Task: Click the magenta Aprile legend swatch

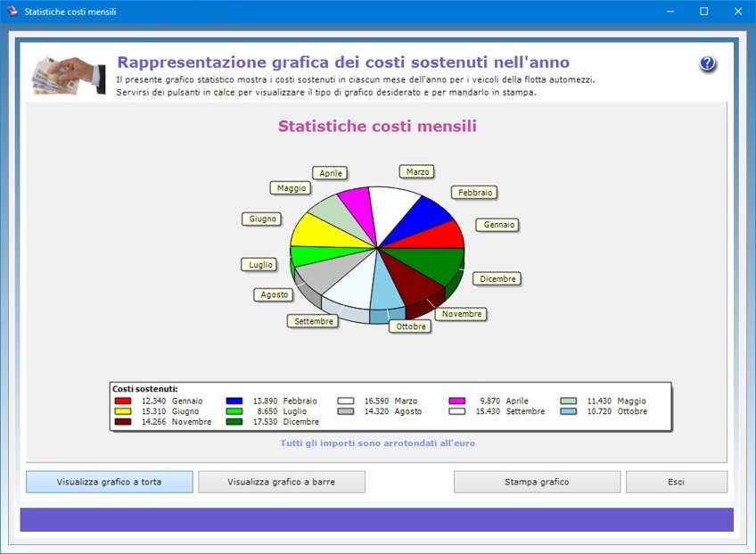Action: tap(457, 401)
